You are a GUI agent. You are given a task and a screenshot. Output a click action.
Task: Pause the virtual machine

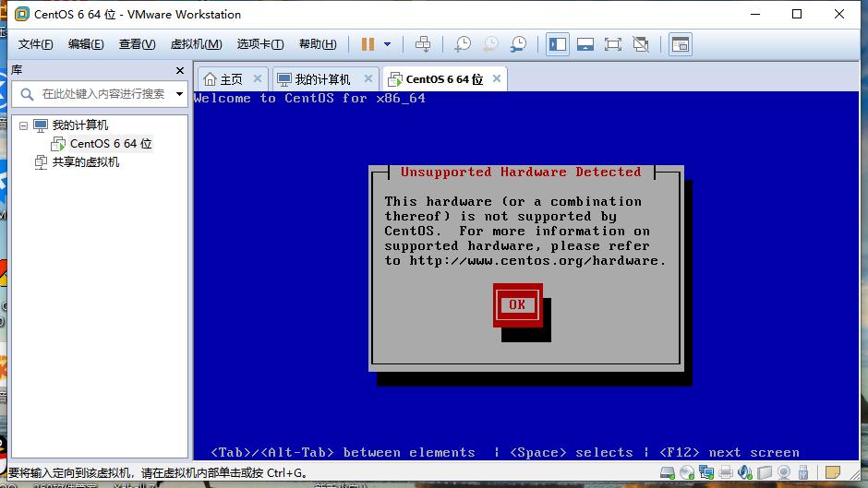pyautogui.click(x=368, y=44)
